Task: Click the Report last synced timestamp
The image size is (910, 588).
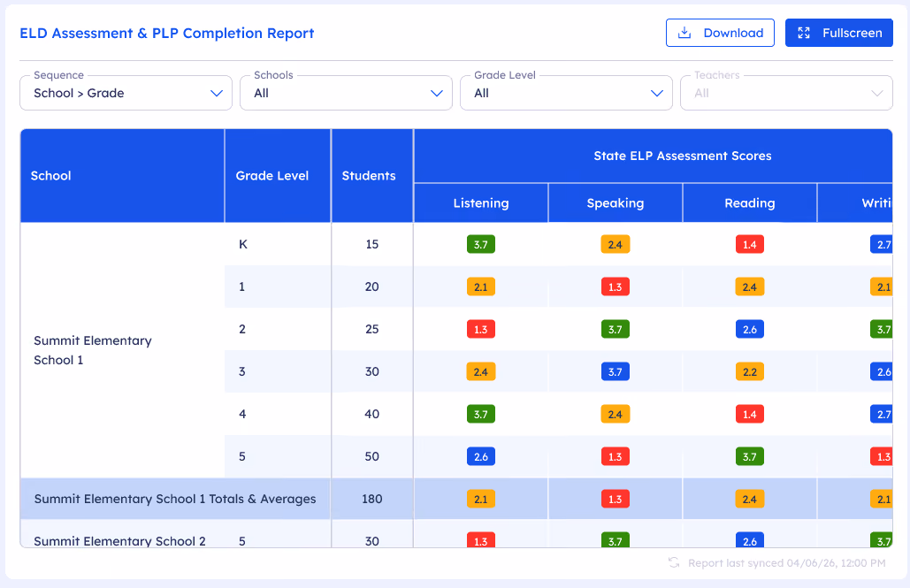Action: tap(786, 563)
